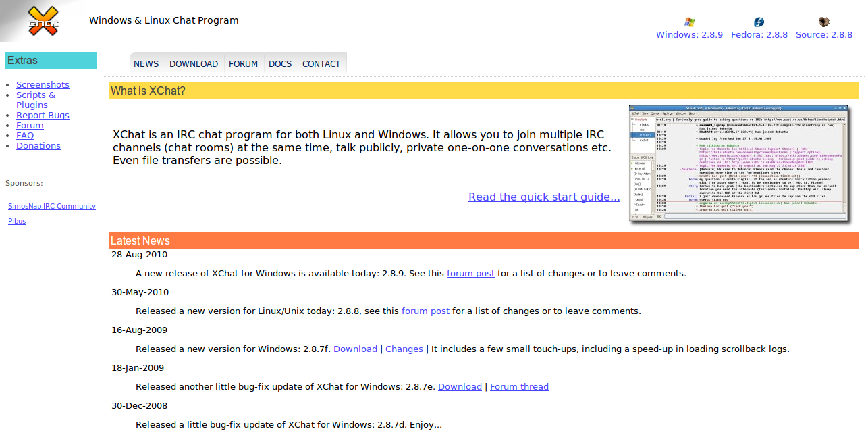
Task: Click the XChat logo icon
Action: [43, 21]
